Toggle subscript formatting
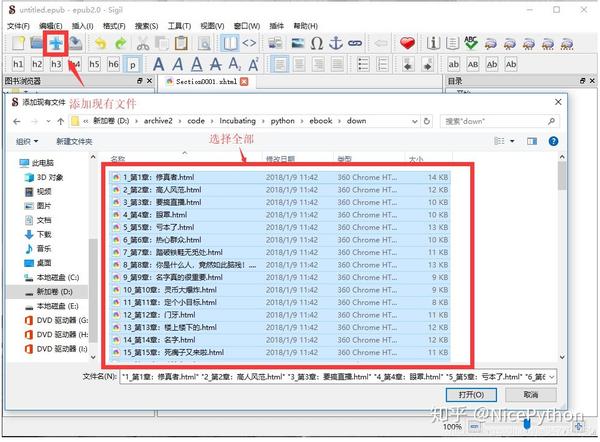Viewport: 600px width, 442px height. [235, 64]
